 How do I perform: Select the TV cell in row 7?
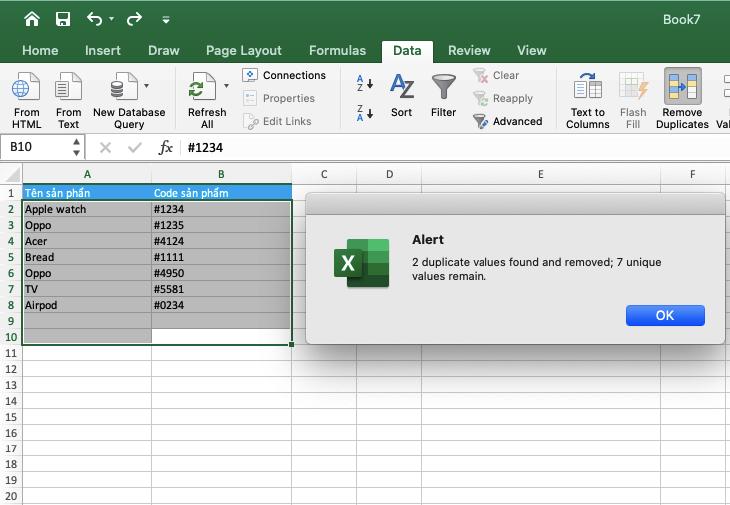click(x=87, y=289)
